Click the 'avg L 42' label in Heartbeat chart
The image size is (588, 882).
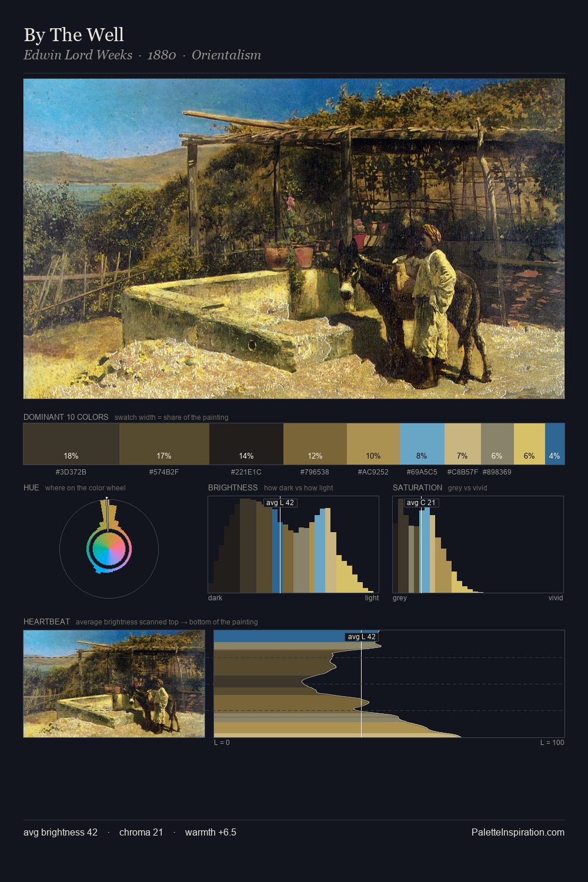tap(362, 637)
